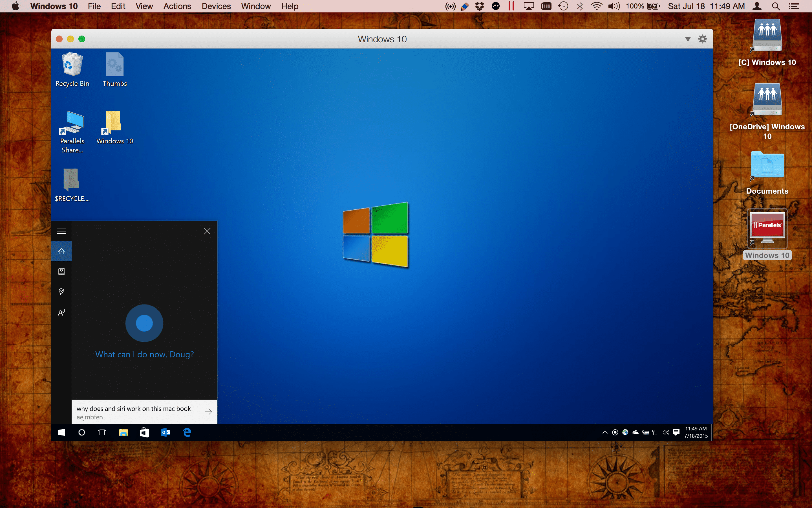Select Parallels Shared Folders shortcut

(72, 132)
